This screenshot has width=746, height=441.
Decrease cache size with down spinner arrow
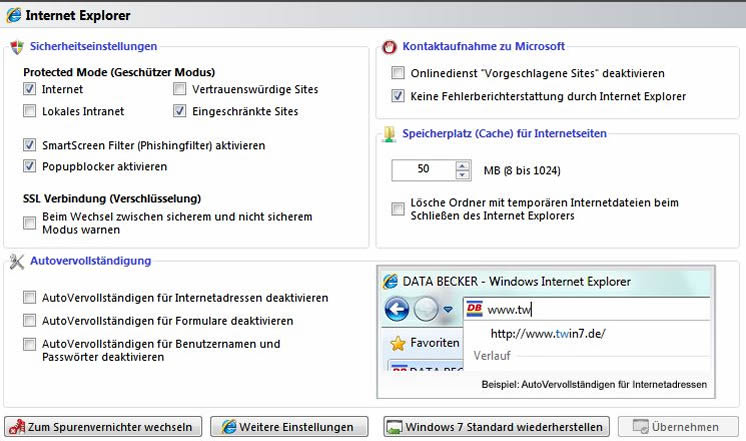tap(462, 175)
